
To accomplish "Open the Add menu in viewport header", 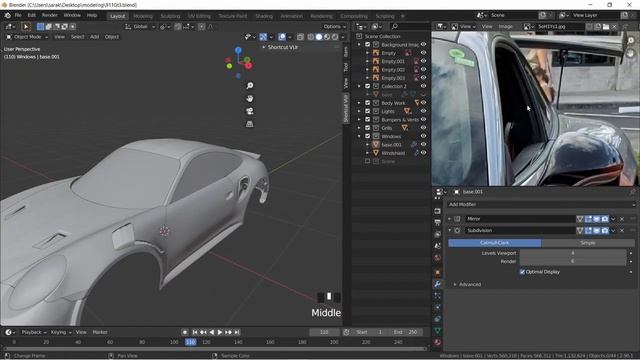I will click(94, 37).
